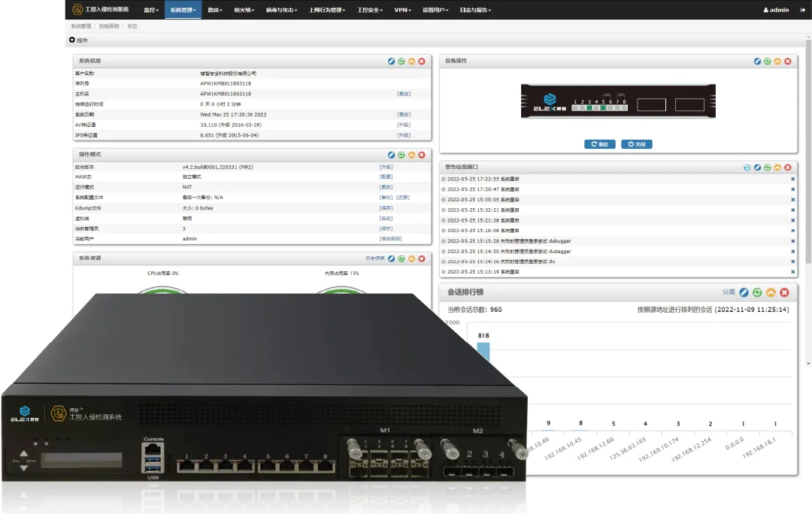
Task: Close the 会话排行榜 panel
Action: click(x=784, y=292)
